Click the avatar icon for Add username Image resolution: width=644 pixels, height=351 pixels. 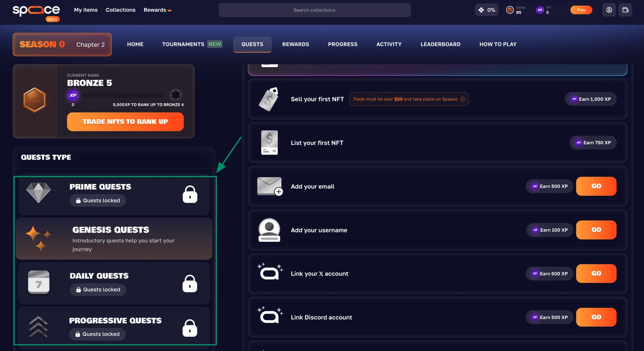(x=269, y=230)
